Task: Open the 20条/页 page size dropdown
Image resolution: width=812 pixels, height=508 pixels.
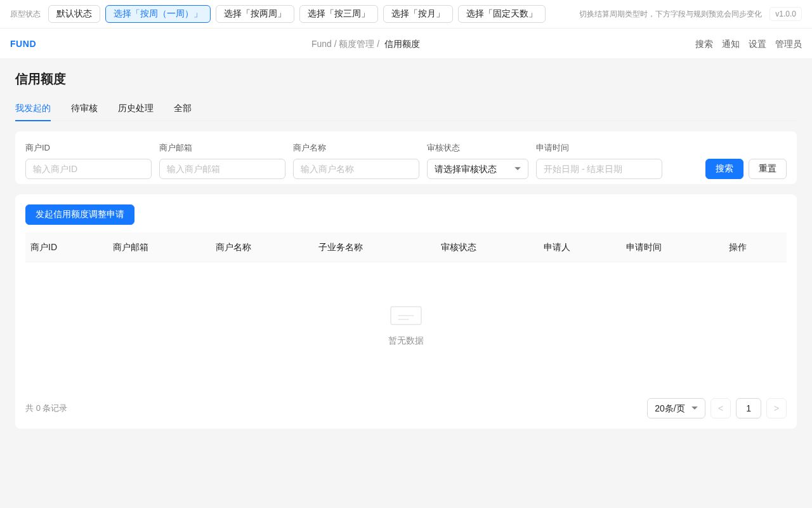Action: (x=676, y=408)
